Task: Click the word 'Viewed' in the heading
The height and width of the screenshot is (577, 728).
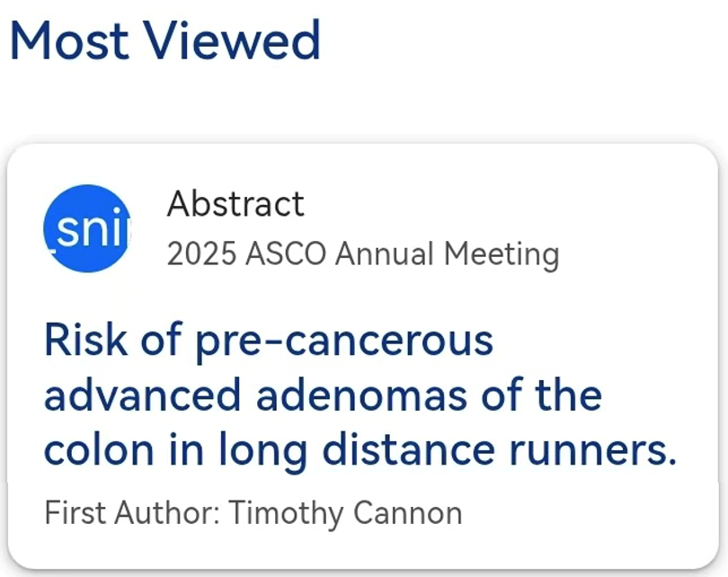Action: pos(232,40)
